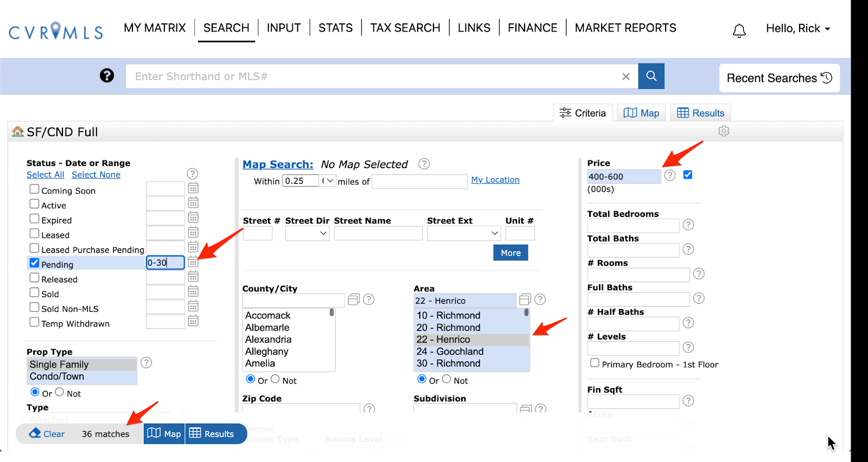Image resolution: width=868 pixels, height=462 pixels.
Task: Select Not radio under Prop Type
Action: coord(60,392)
